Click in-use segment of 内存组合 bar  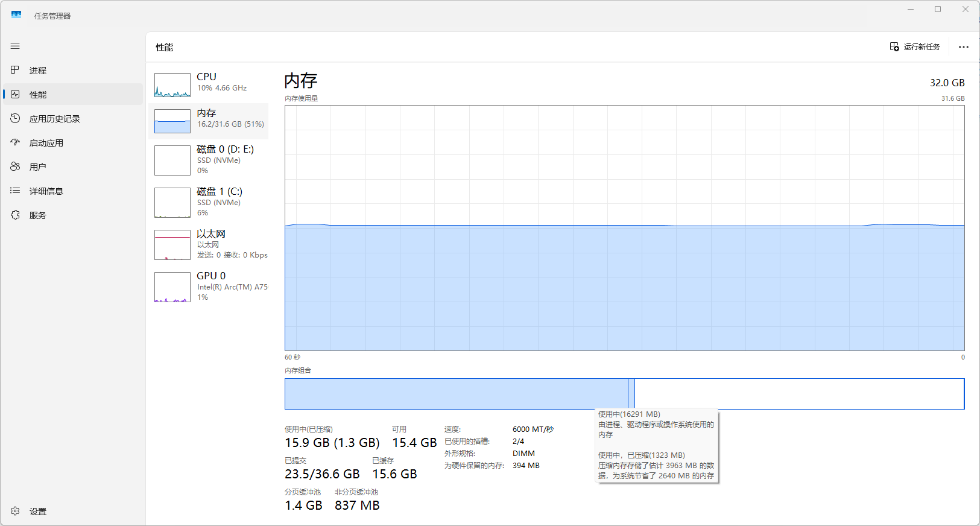(x=456, y=394)
